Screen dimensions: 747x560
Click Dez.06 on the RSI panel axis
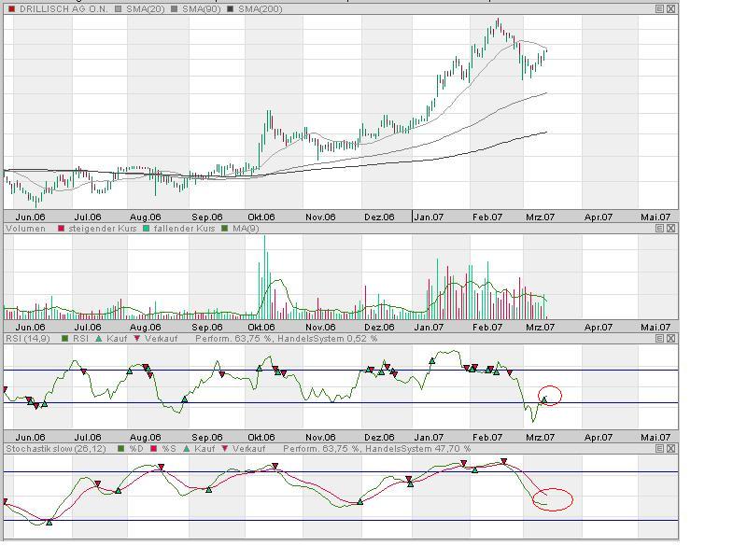(379, 437)
